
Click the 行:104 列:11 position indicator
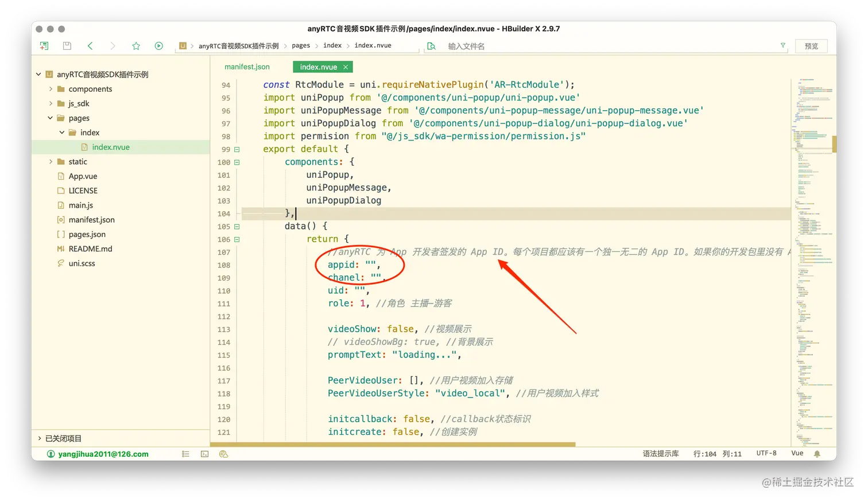718,454
